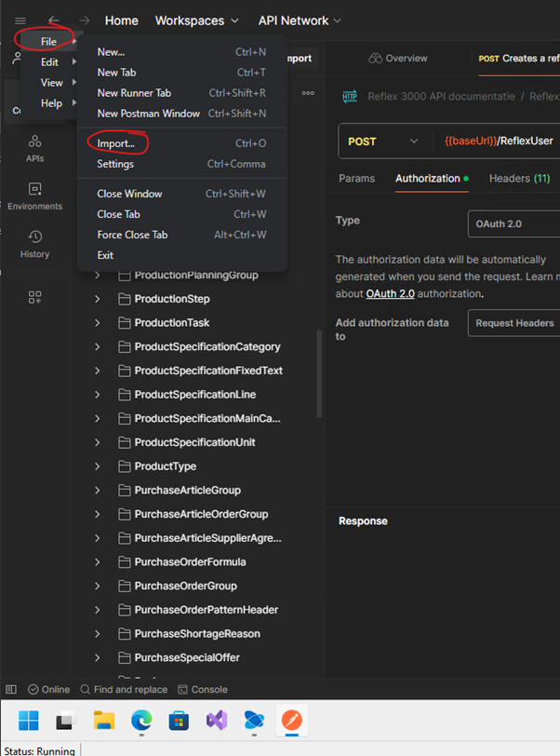The image size is (560, 756).
Task: Select Close Window menu entry
Action: coord(181,194)
